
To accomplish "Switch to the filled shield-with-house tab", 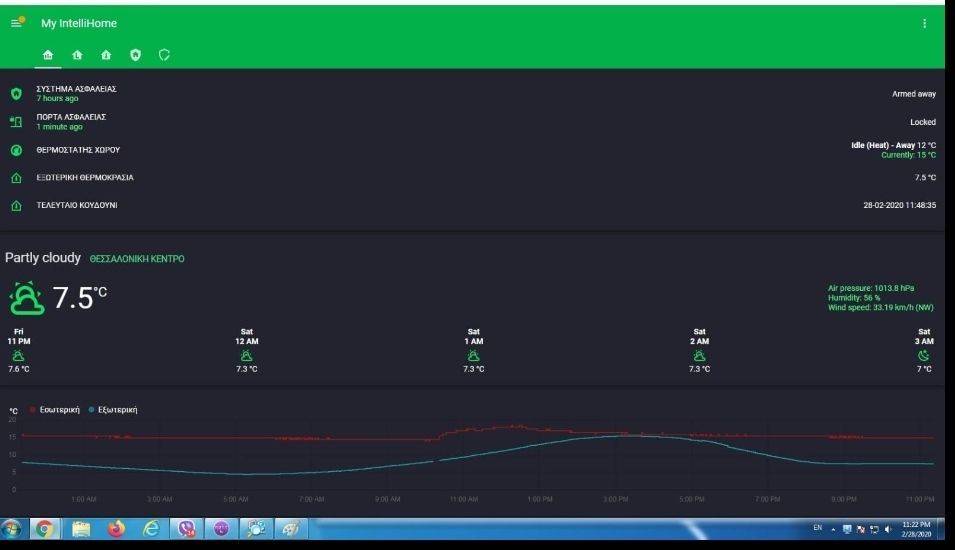I will coord(135,54).
